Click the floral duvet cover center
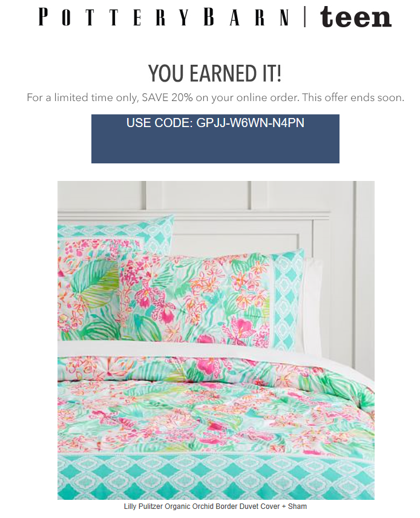Image resolution: width=420 pixels, height=518 pixels. coord(216,416)
